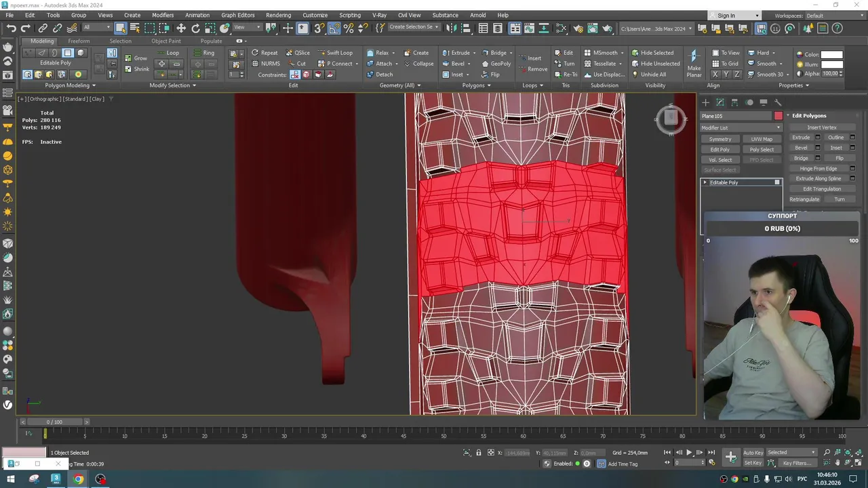Select the Select and Move tool
This screenshot has height=488, width=868.
pos(181,28)
